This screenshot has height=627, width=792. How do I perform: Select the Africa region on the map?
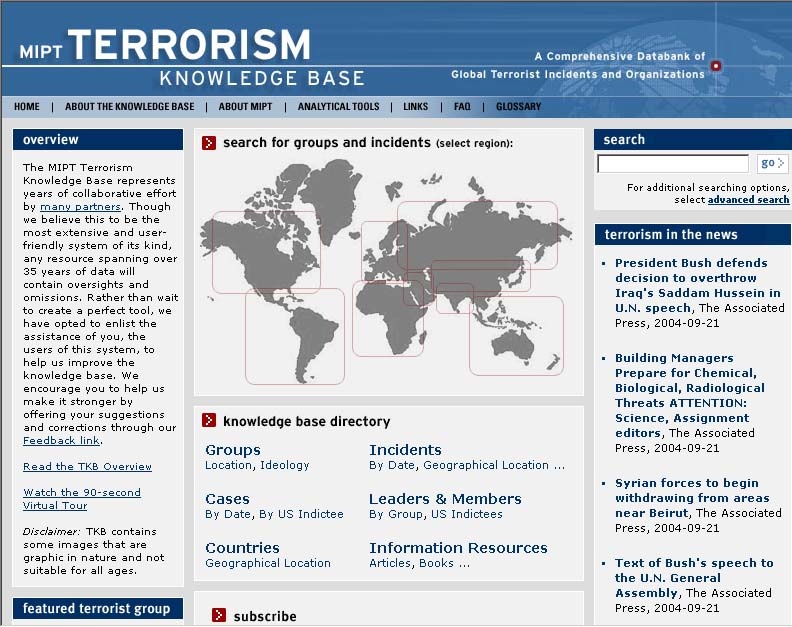click(386, 318)
